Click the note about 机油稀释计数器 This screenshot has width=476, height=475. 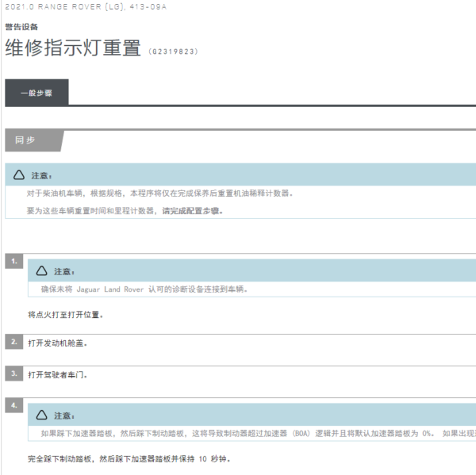coord(159,193)
